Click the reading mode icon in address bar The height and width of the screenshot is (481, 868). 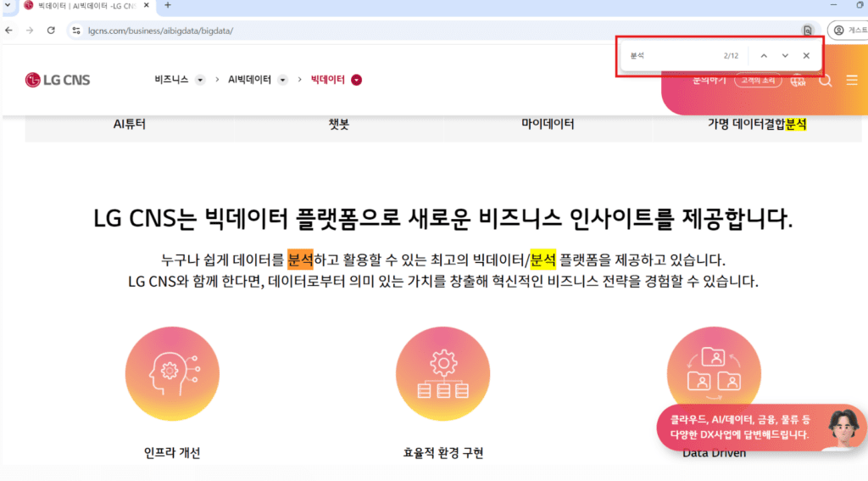pos(808,31)
